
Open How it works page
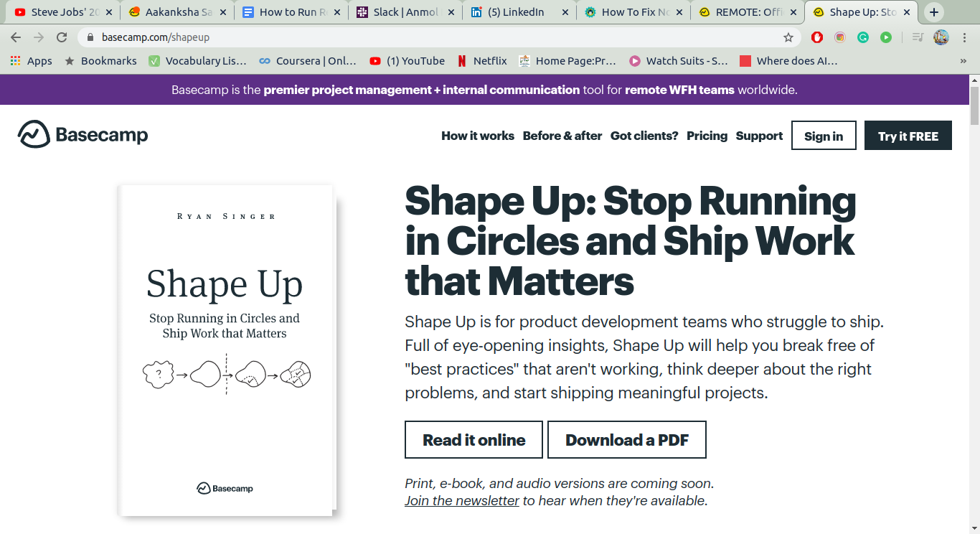(x=478, y=136)
